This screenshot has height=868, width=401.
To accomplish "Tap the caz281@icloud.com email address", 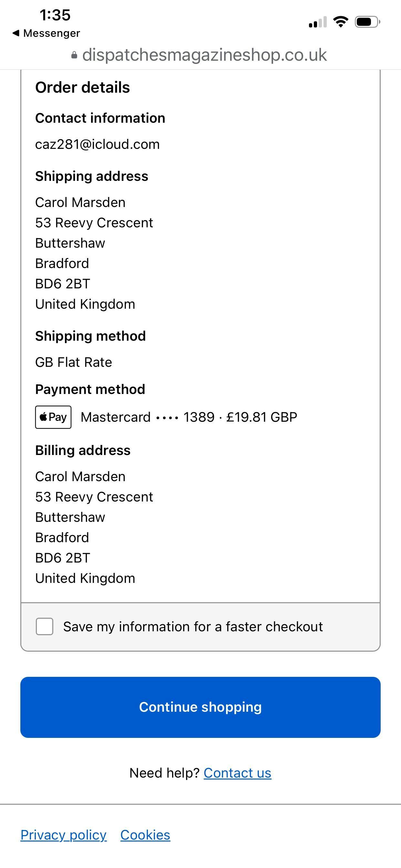I will (x=98, y=144).
